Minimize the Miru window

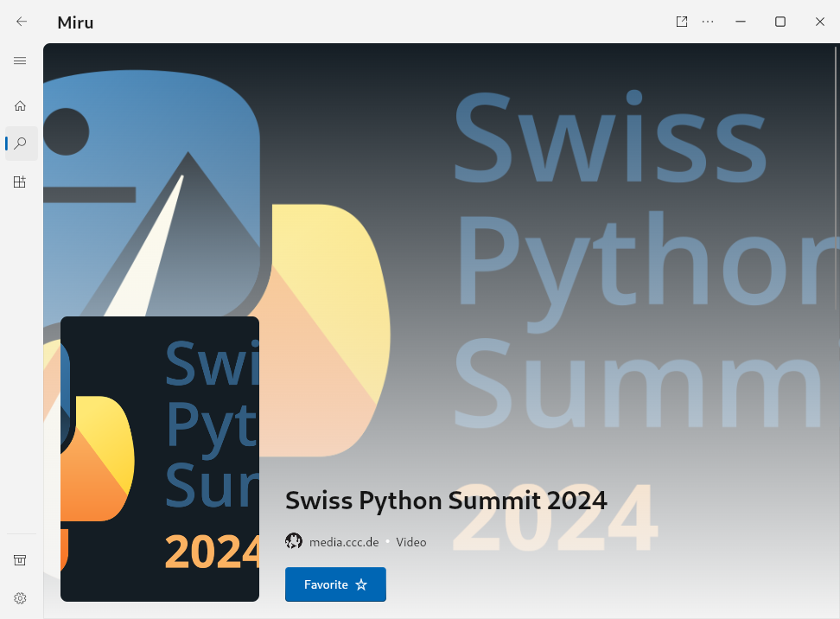741,22
